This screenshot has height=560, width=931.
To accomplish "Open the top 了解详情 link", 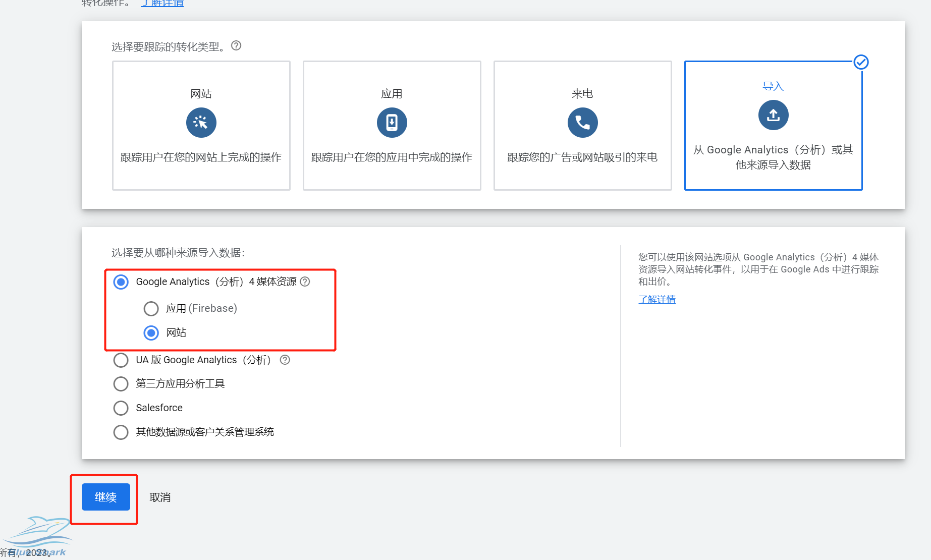I will point(162,3).
